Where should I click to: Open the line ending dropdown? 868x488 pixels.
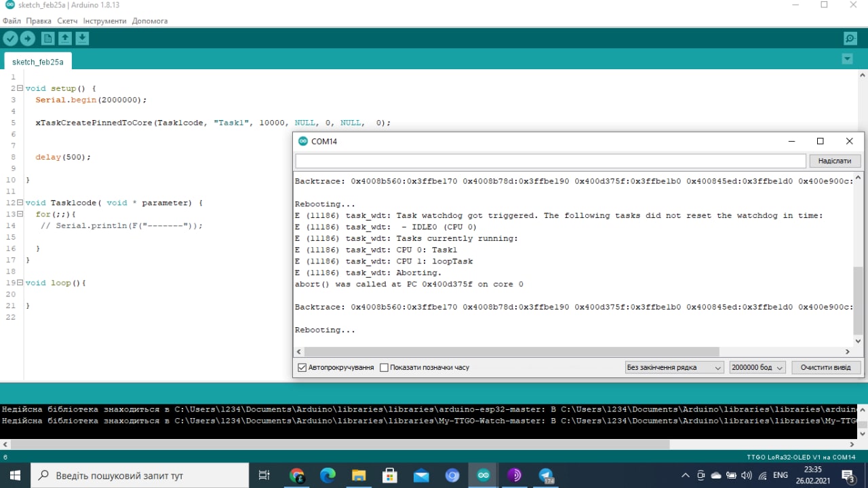coord(675,367)
